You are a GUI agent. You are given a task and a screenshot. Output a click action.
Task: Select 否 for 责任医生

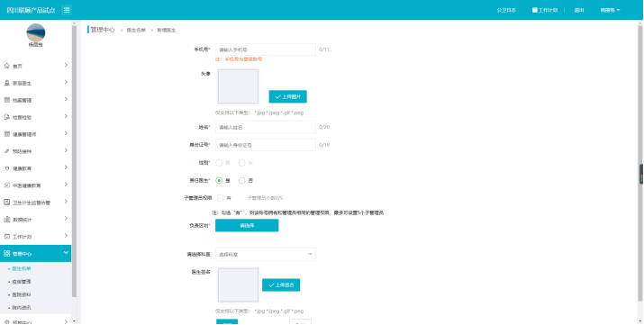pos(242,181)
